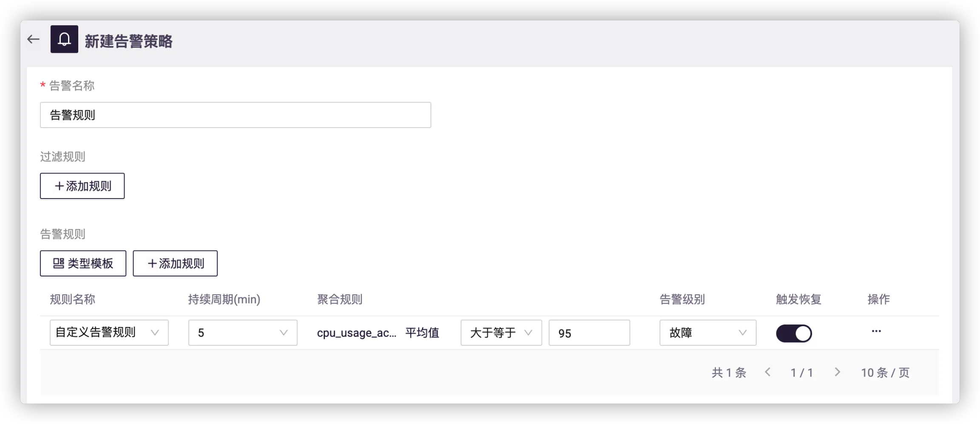Open the 自定义告警规则 rule name dropdown

coord(109,333)
